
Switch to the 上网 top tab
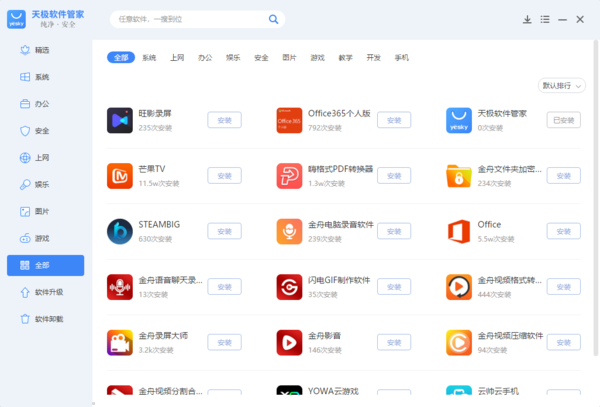177,58
